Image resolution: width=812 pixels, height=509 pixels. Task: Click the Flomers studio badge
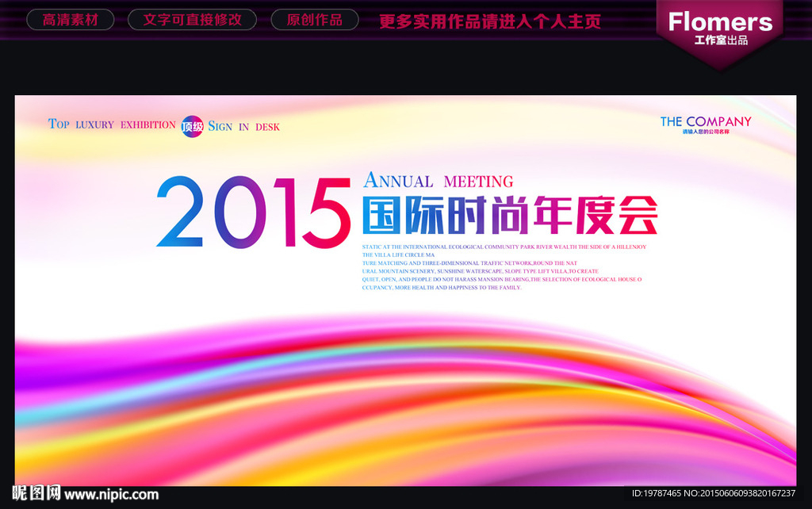point(720,33)
